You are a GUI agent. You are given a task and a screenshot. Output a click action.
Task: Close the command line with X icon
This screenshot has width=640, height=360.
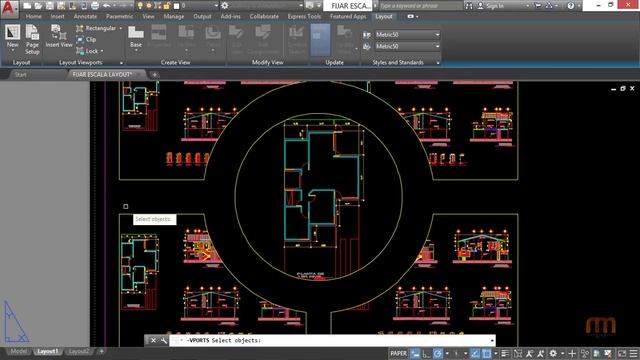pyautogui.click(x=153, y=340)
